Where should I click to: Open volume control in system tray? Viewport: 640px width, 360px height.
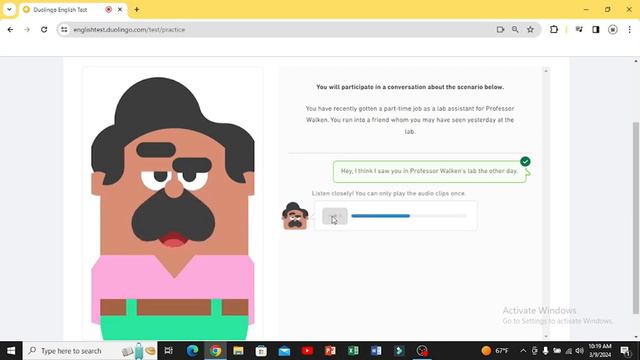pyautogui.click(x=579, y=351)
